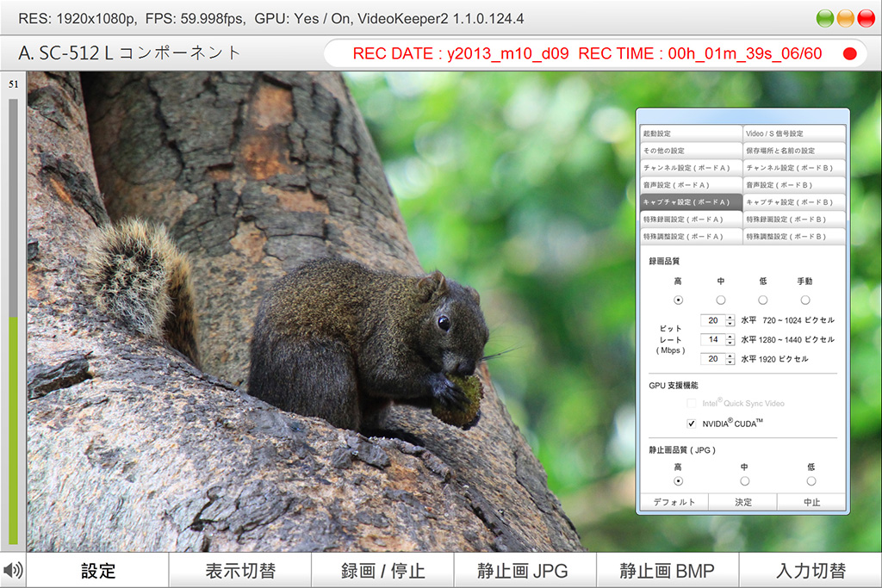Viewport: 882px width, 588px height.
Task: Click the 表示切替 button
Action: coord(240,571)
